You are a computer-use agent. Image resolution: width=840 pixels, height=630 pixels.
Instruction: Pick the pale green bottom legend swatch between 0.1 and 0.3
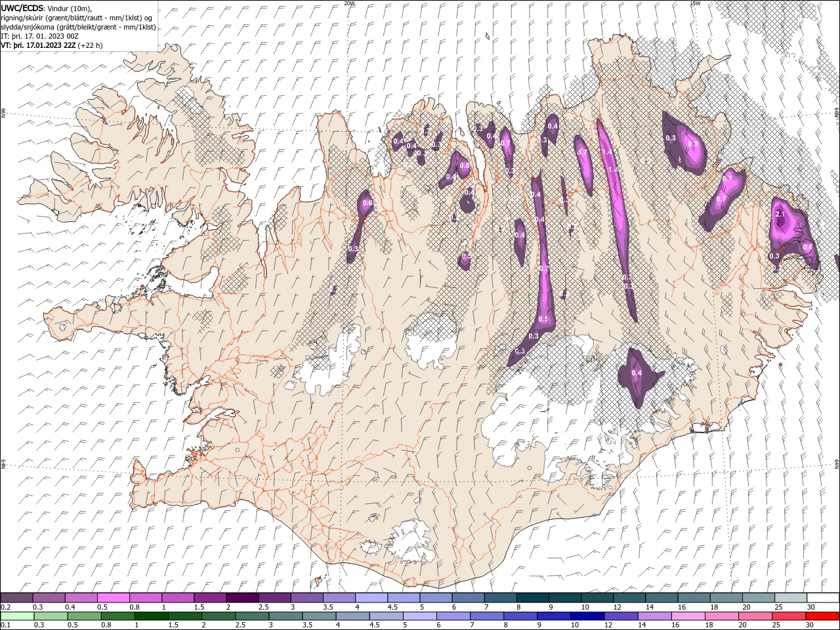pos(18,616)
